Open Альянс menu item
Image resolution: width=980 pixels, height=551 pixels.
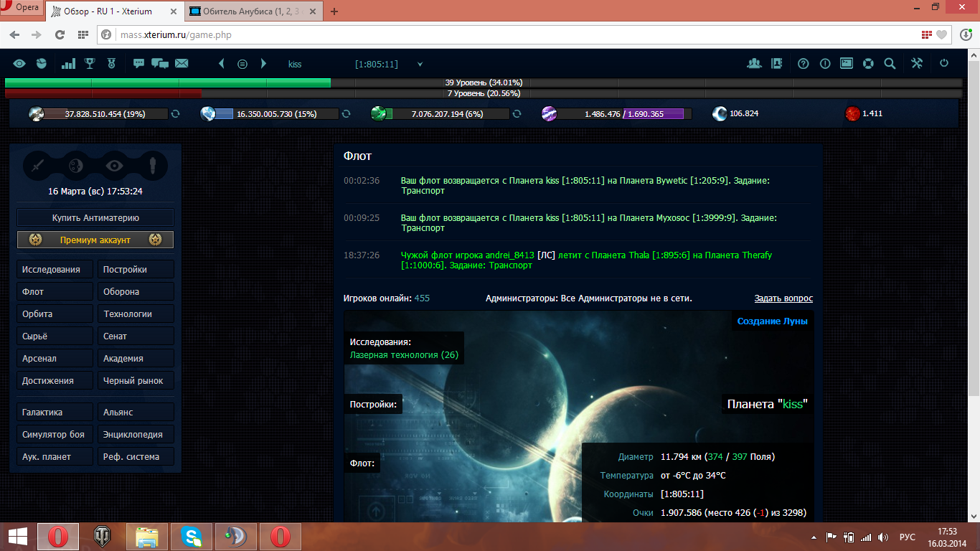click(136, 413)
